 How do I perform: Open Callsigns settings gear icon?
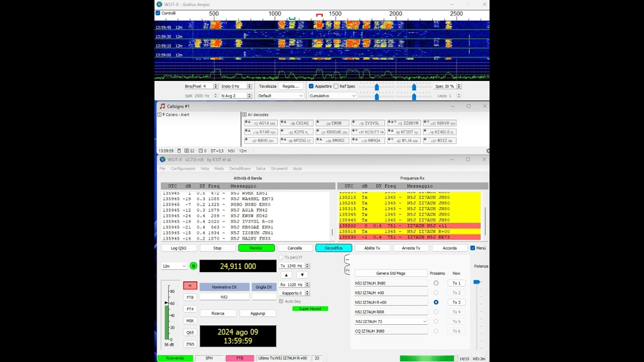pyautogui.click(x=488, y=151)
